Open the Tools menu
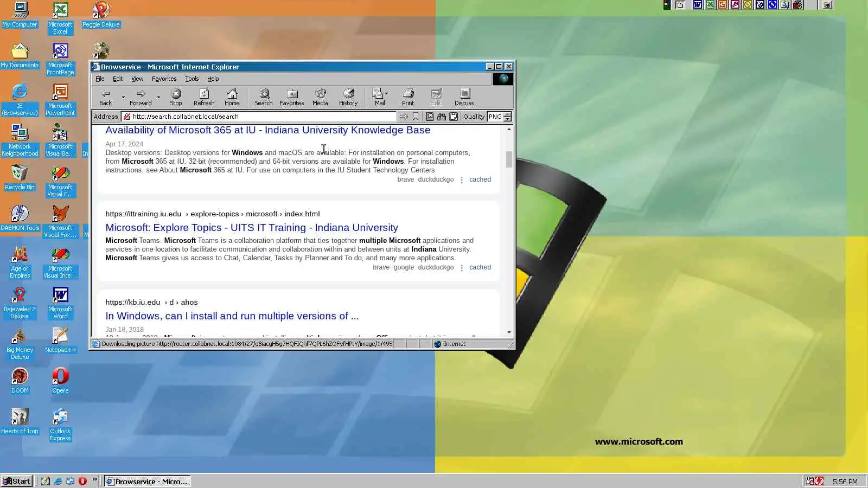This screenshot has width=868, height=488. tap(192, 79)
